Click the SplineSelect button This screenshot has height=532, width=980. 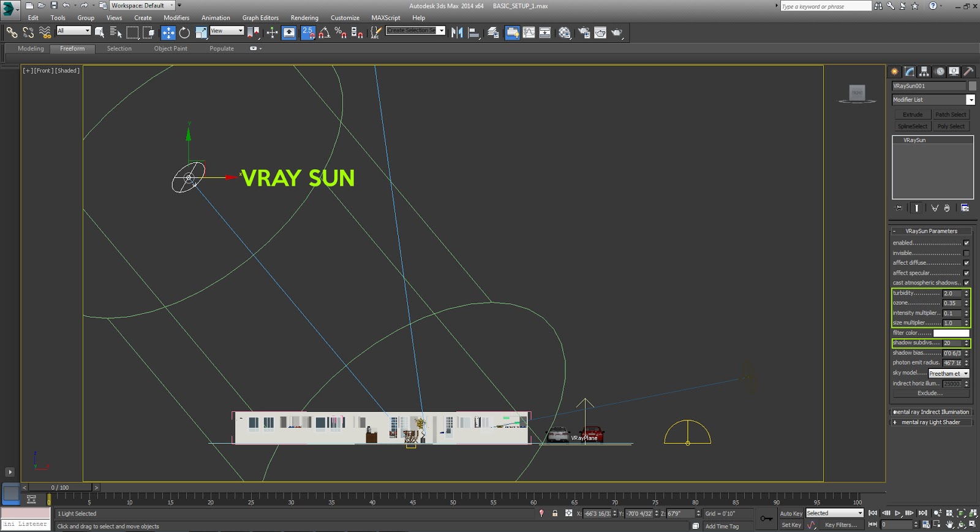pyautogui.click(x=912, y=126)
